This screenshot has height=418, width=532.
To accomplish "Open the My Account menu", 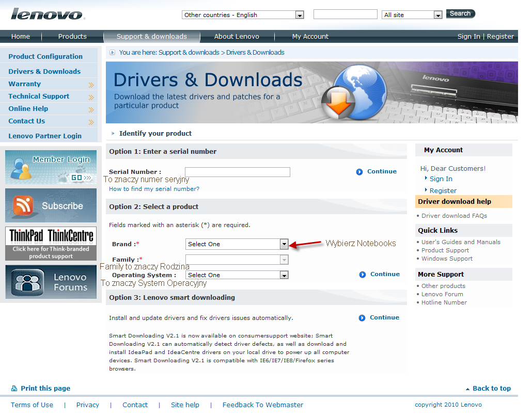I will 310,36.
